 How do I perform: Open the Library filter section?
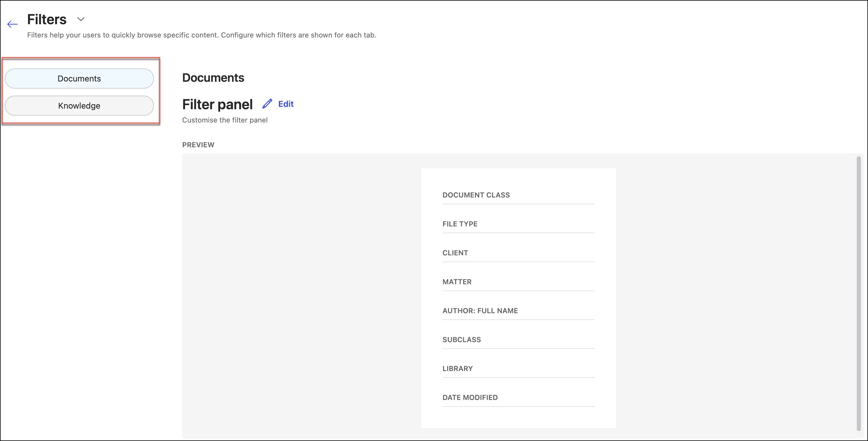(457, 369)
